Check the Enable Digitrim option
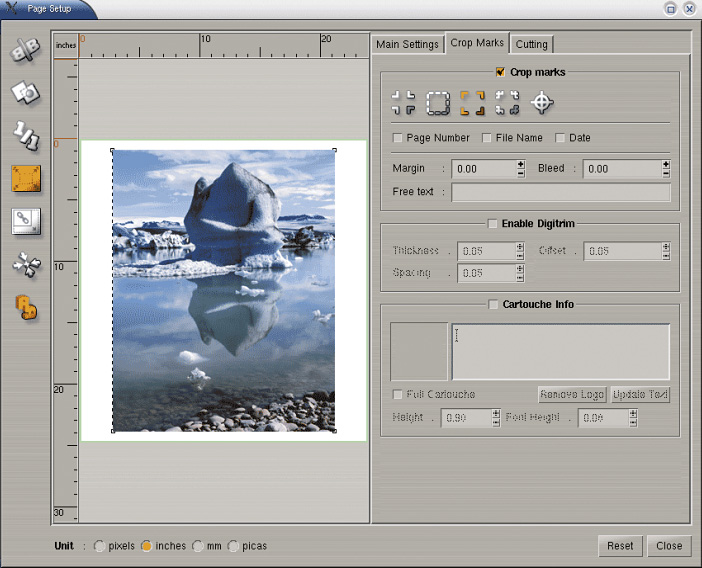 [x=493, y=224]
